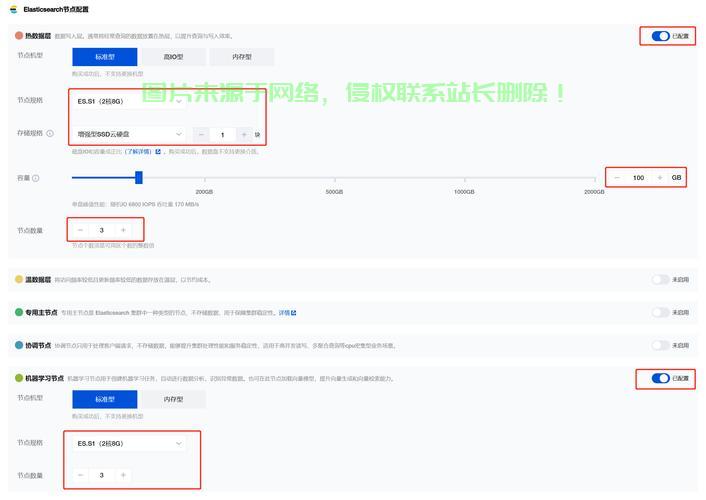The image size is (706, 500).
Task: Click the 温数据层 section title
Action: click(x=38, y=279)
